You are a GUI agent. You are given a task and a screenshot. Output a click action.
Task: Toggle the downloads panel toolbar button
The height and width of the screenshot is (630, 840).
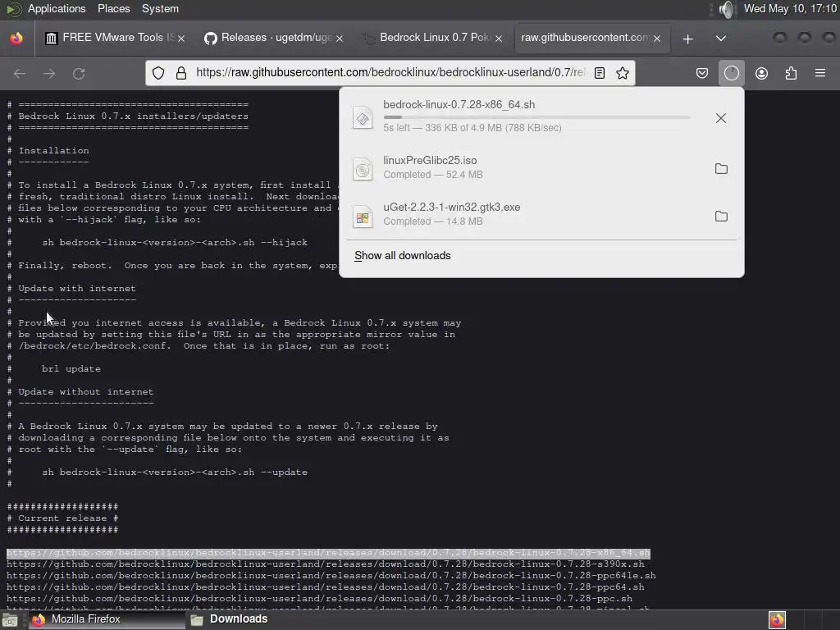(x=732, y=73)
